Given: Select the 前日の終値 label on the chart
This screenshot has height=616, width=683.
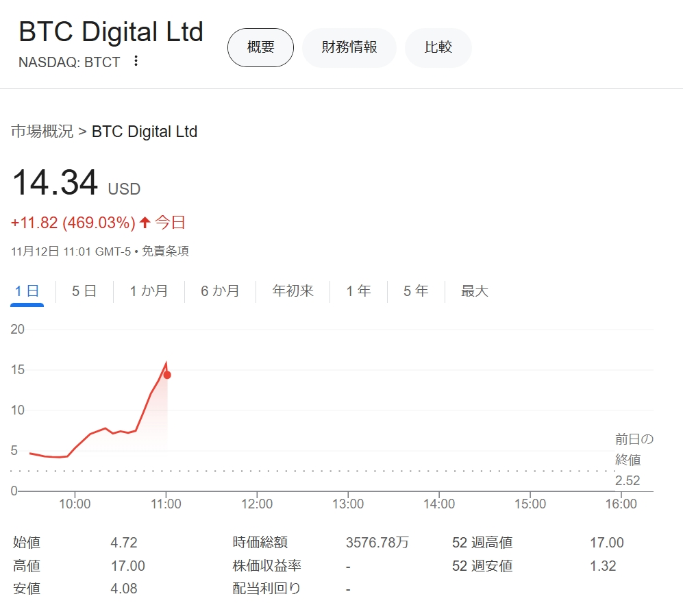Looking at the screenshot, I should [x=628, y=449].
